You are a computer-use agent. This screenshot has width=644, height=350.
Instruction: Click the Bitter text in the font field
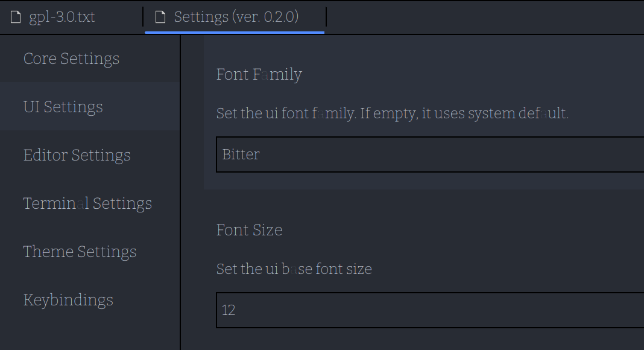pyautogui.click(x=241, y=154)
